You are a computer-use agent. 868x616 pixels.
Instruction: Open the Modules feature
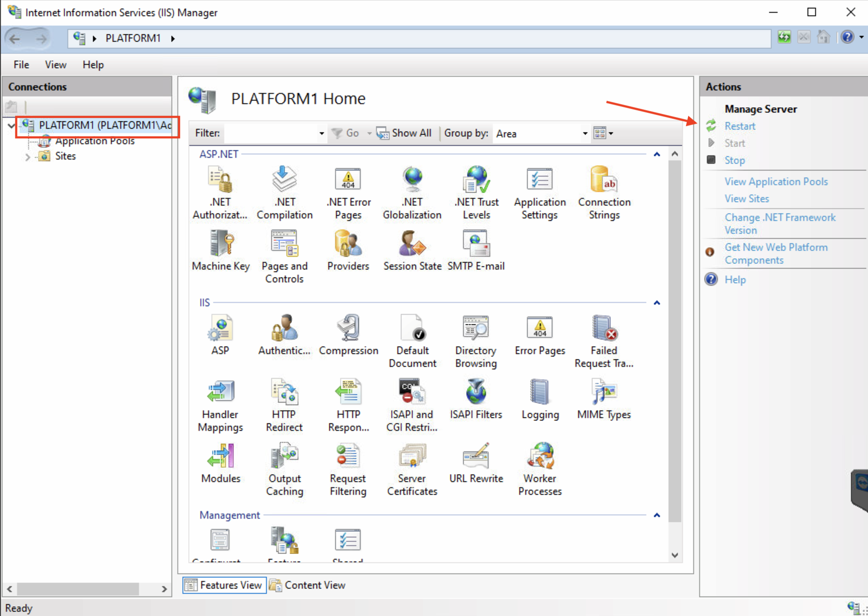[220, 463]
